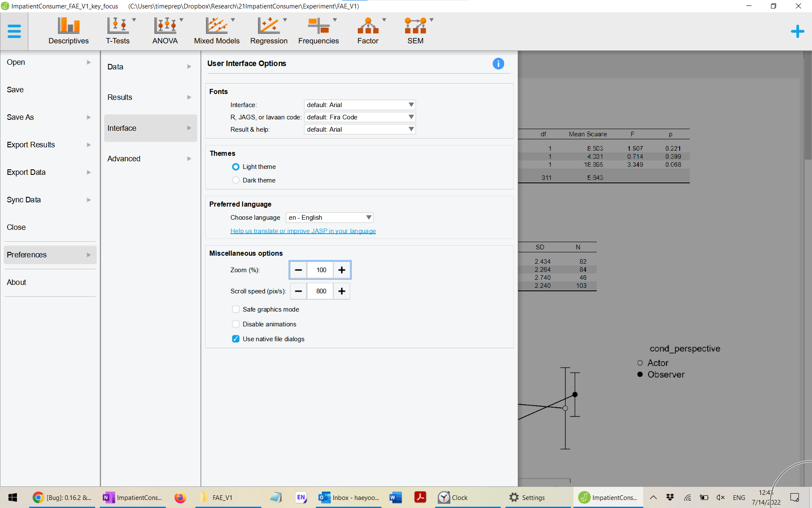Increase Zoom percentage with plus button

click(x=342, y=270)
